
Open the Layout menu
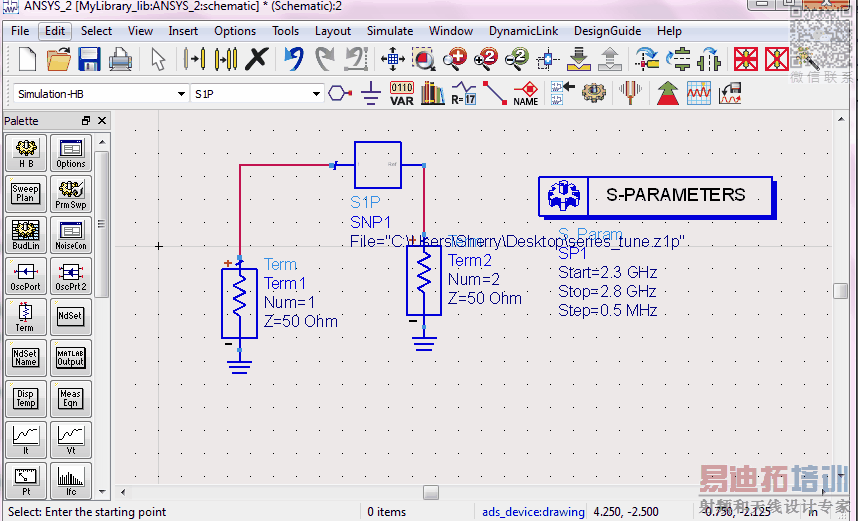333,31
